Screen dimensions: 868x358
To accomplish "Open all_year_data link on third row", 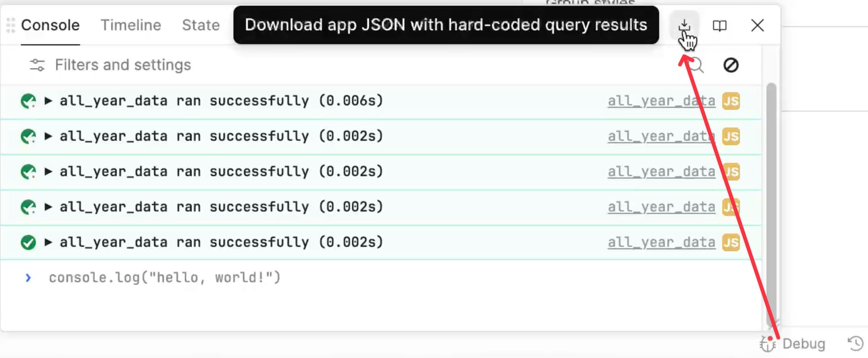I will pos(661,172).
